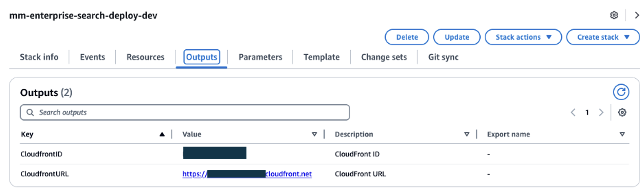Open the cloudfront.net URL link
644x195 pixels.
(x=247, y=174)
